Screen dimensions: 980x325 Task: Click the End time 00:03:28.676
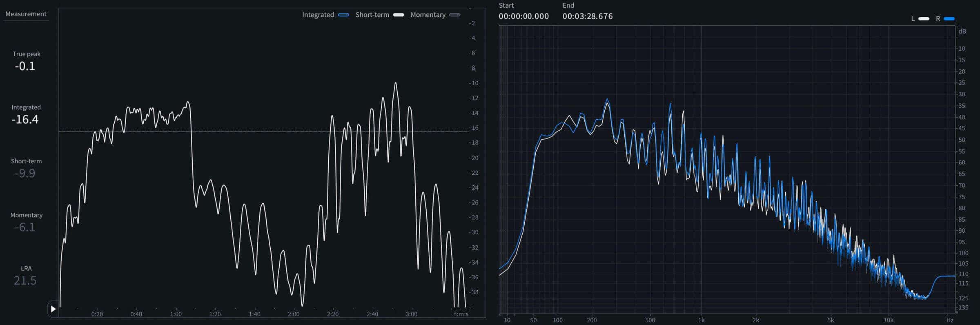coord(588,17)
